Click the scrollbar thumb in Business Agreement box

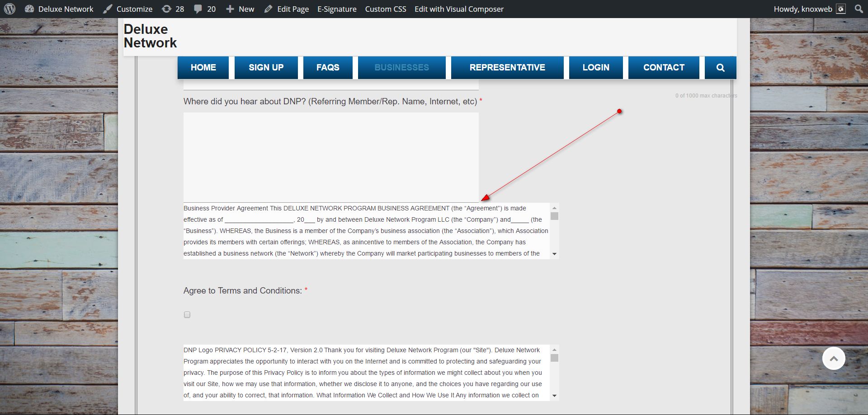pos(554,216)
